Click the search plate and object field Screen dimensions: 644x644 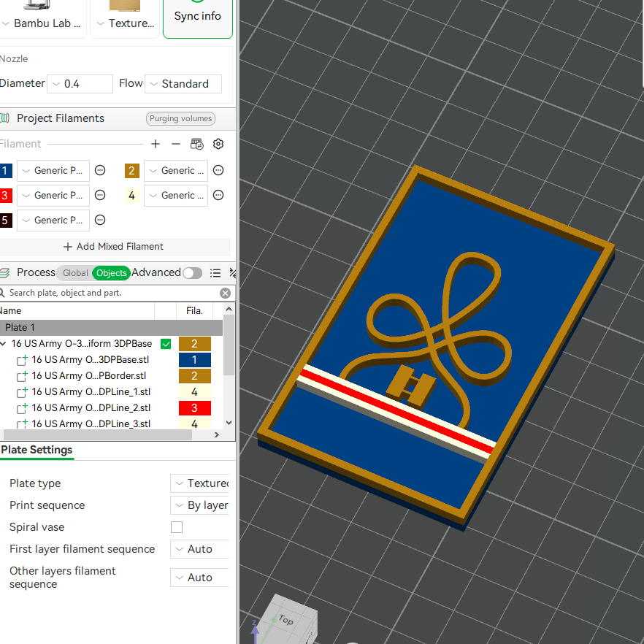[111, 293]
